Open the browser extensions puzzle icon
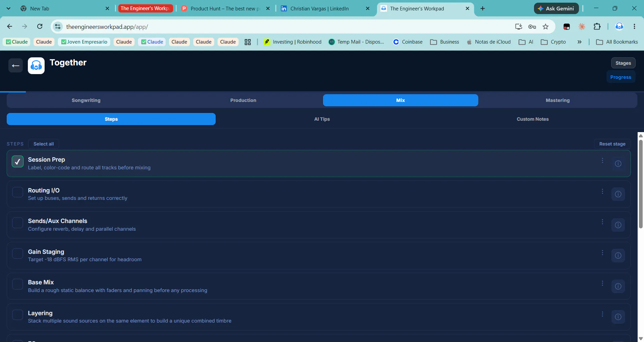The image size is (644, 342). 597,26
